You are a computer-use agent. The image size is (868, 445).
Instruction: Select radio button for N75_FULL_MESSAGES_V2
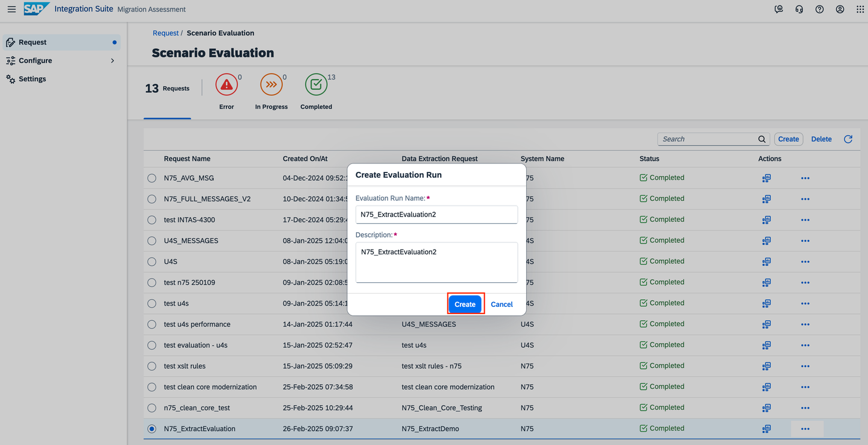tap(152, 199)
